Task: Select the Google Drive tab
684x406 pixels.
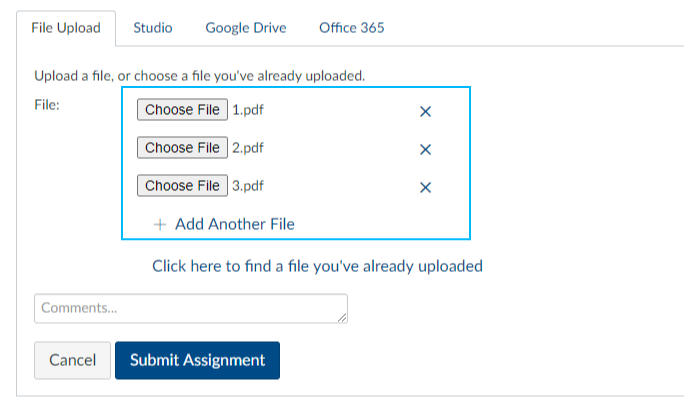Action: coord(246,28)
